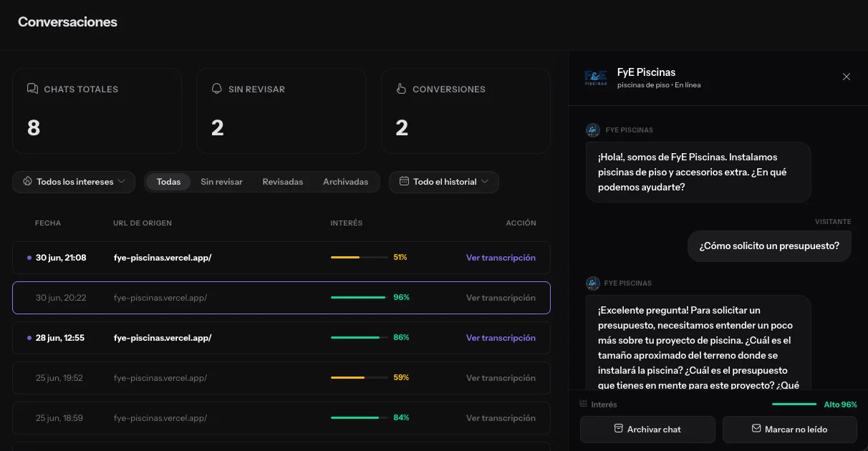Viewport: 868px width, 451px height.
Task: Click the 86% interest bar
Action: [360, 338]
